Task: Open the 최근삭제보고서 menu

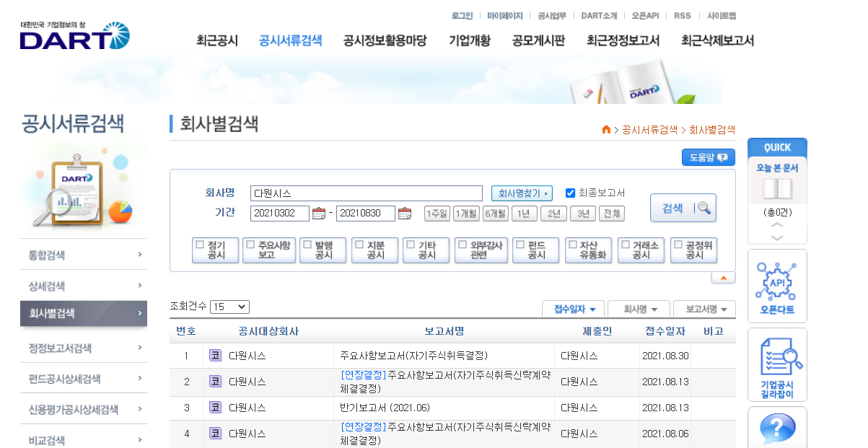Action: pyautogui.click(x=718, y=40)
